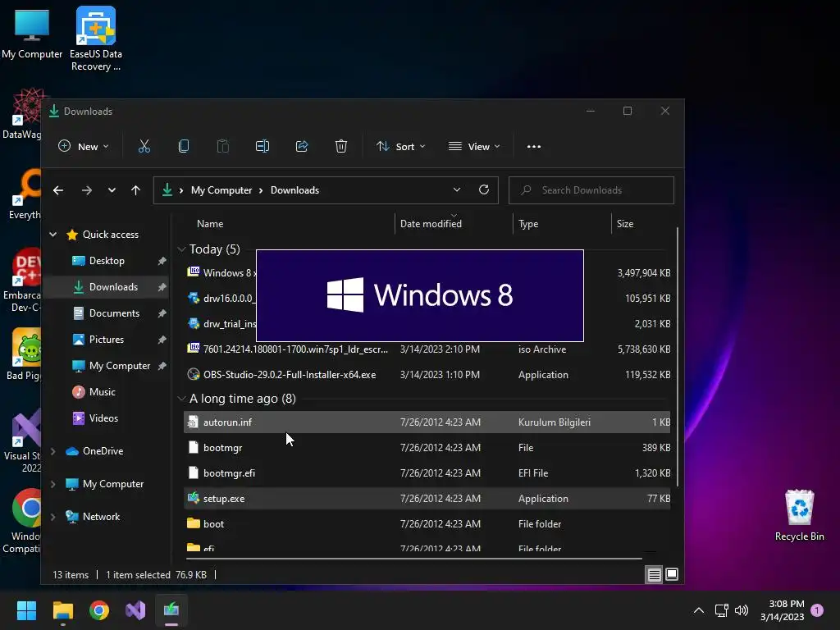Viewport: 840px width, 630px height.
Task: Open Windows Start button on taskbar
Action: 26,610
